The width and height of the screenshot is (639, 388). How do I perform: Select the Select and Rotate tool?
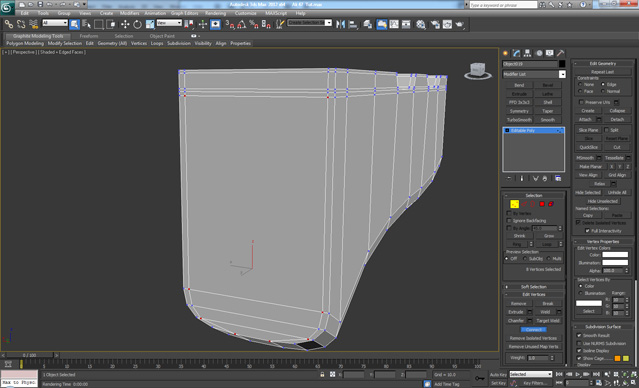(x=137, y=24)
